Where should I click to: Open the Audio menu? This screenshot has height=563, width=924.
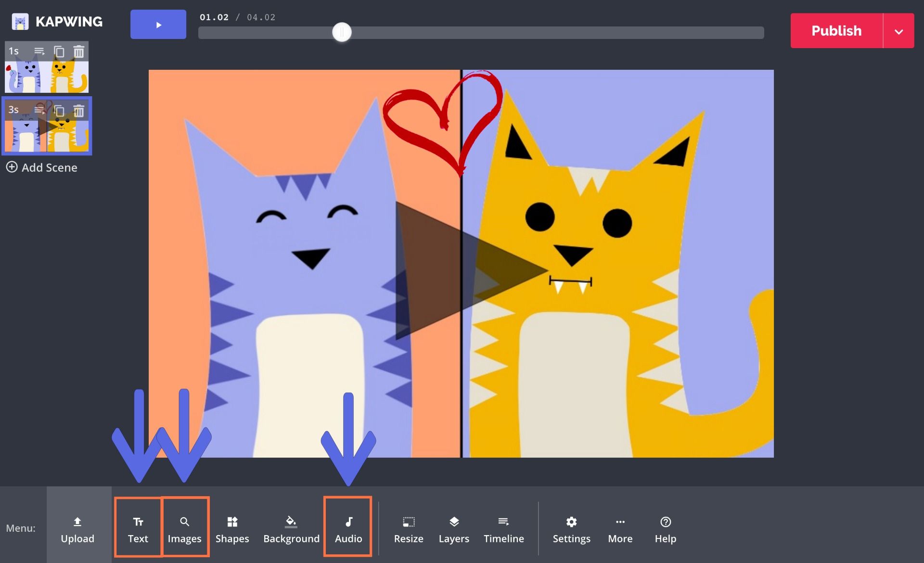pyautogui.click(x=348, y=529)
